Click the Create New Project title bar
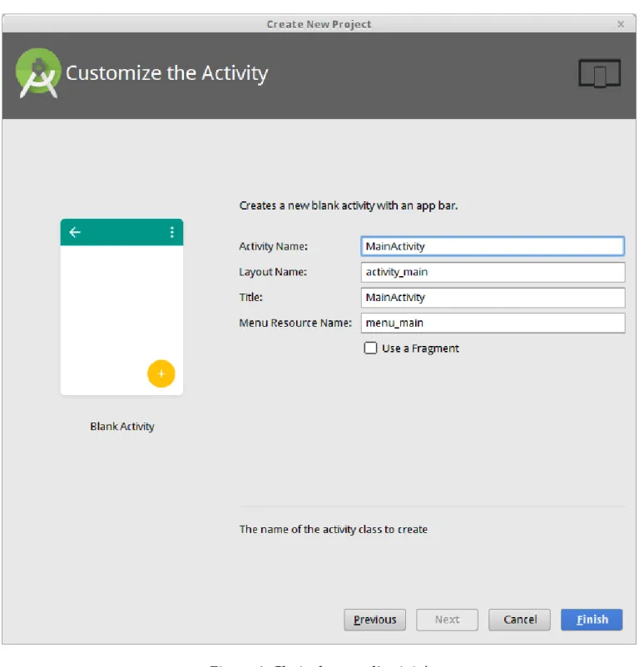 pyautogui.click(x=319, y=24)
